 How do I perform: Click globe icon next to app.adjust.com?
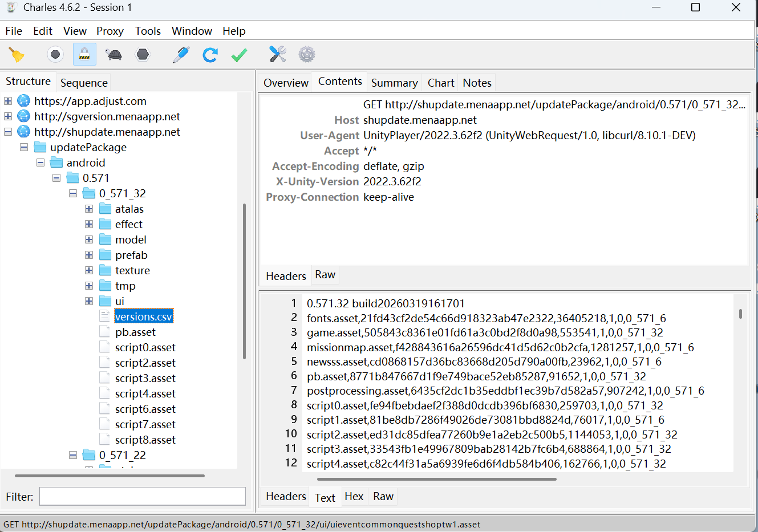pyautogui.click(x=23, y=101)
